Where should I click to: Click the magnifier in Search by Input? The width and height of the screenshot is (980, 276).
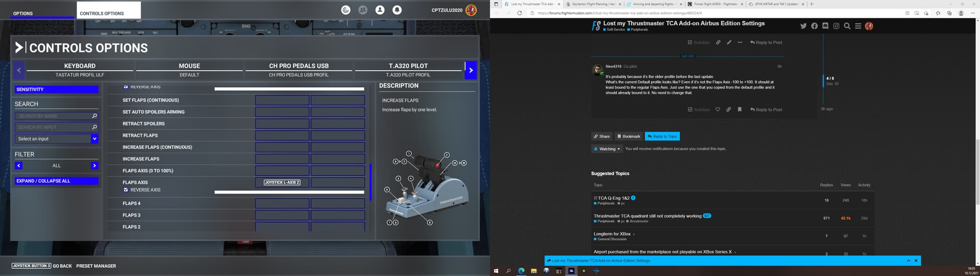[x=94, y=127]
